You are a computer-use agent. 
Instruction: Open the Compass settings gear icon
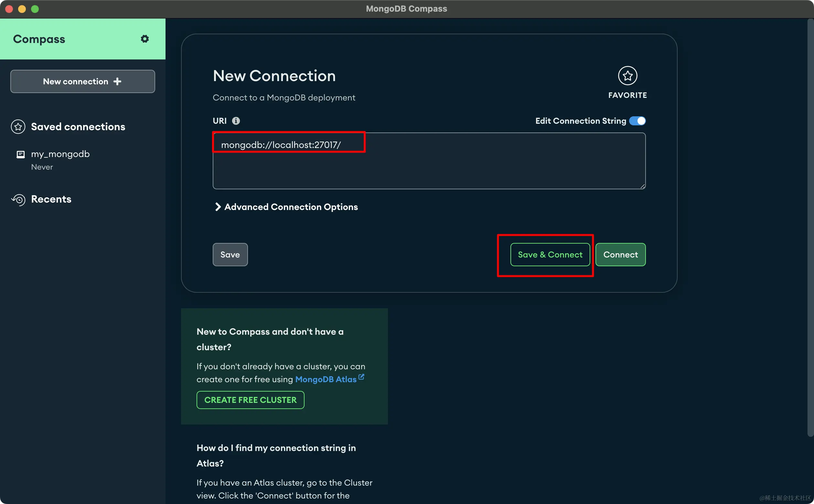145,39
